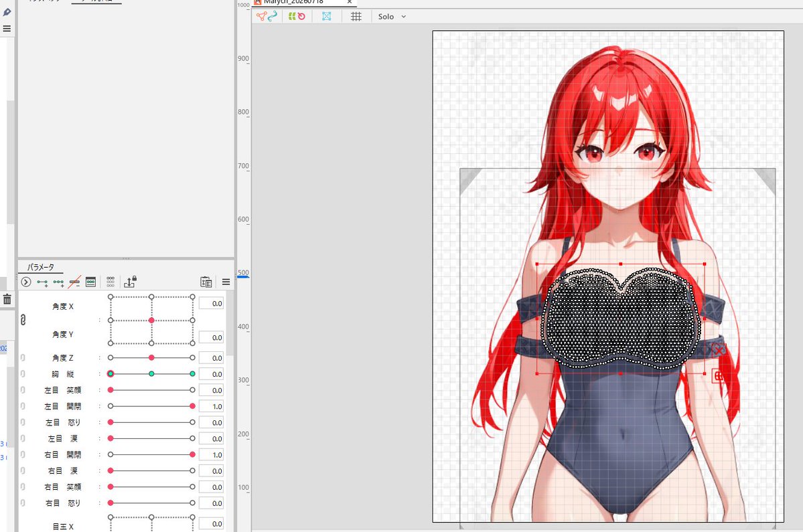The height and width of the screenshot is (532, 803).
Task: Open the manual key edit window icon
Action: click(x=90, y=282)
